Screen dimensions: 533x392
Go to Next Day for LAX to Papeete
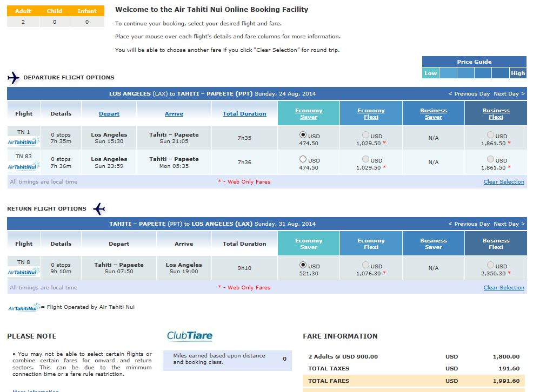point(509,93)
